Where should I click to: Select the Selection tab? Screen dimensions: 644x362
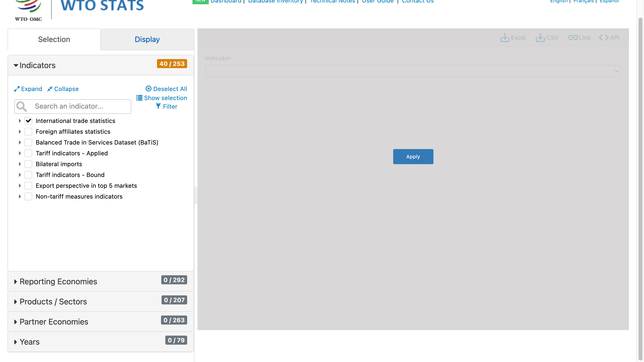54,39
